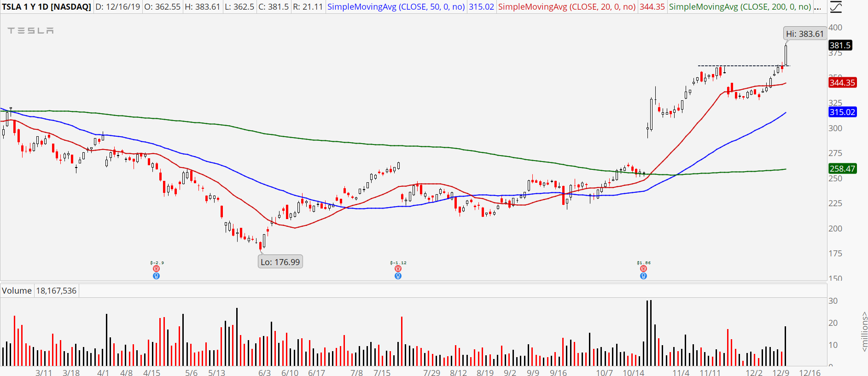Click the O: 362.55 open value
Image resolution: width=868 pixels, height=376 pixels.
163,7
